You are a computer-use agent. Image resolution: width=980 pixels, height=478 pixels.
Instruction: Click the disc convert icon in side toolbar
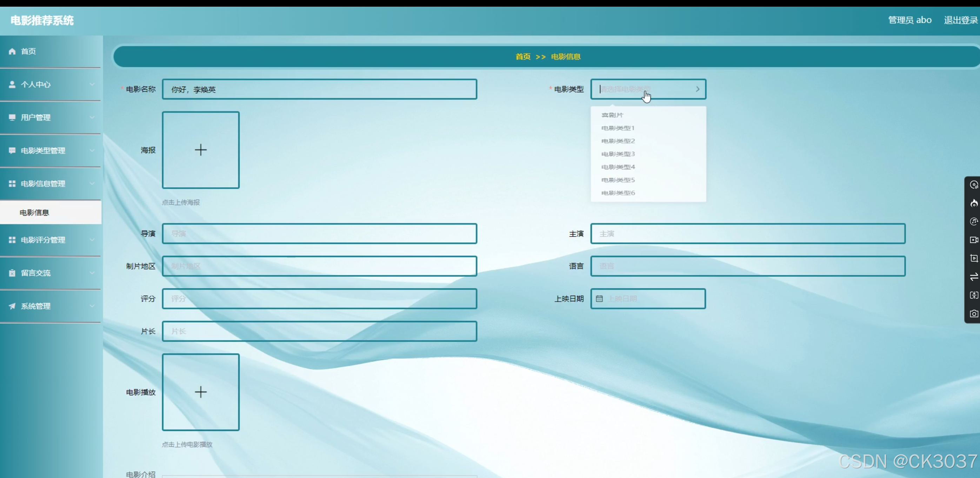point(974,185)
